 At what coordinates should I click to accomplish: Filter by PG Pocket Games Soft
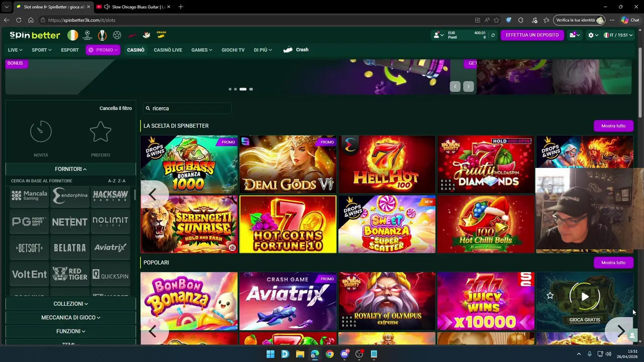[29, 222]
